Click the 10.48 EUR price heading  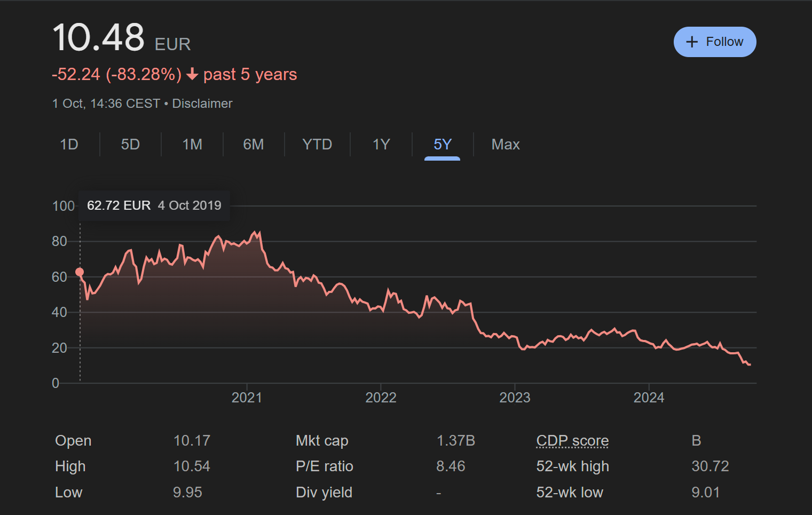point(121,38)
